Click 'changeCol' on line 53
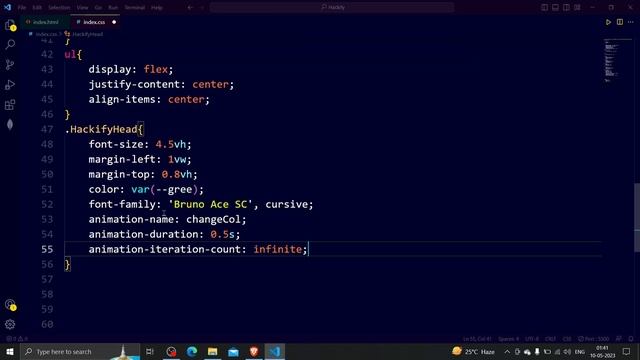The width and height of the screenshot is (640, 360). pyautogui.click(x=213, y=220)
